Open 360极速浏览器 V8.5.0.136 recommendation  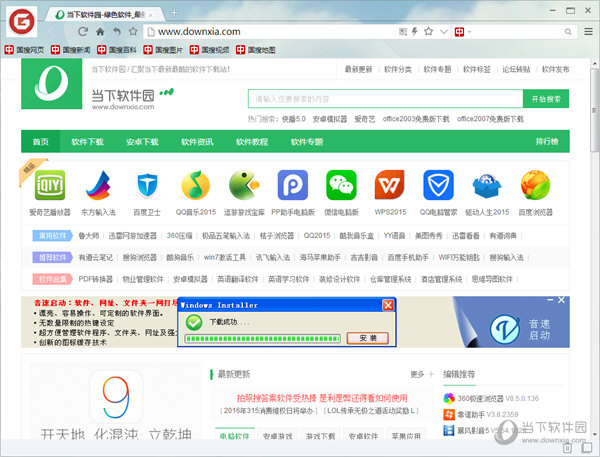[x=491, y=398]
